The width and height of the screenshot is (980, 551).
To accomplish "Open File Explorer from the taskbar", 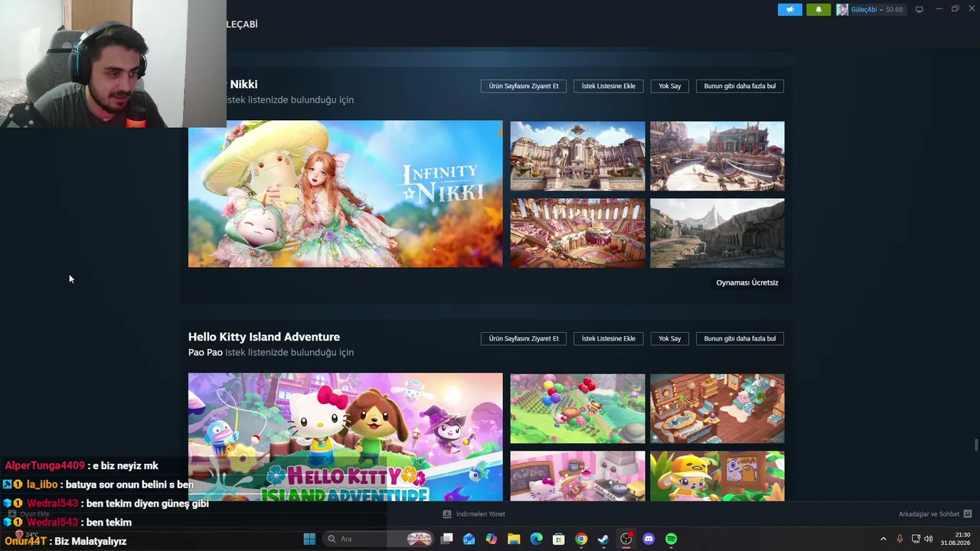I will click(514, 539).
